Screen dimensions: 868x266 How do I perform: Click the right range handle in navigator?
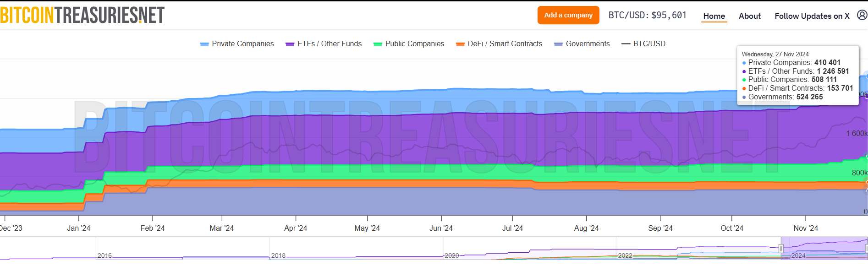tap(866, 249)
